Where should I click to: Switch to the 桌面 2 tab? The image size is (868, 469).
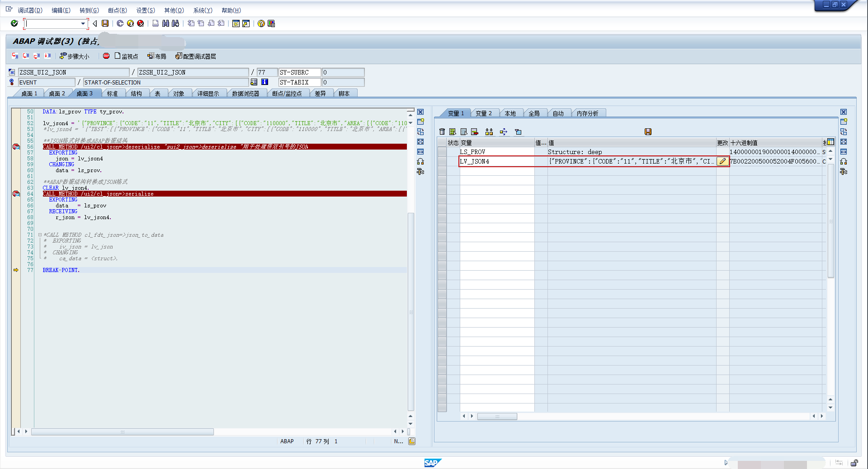[57, 94]
